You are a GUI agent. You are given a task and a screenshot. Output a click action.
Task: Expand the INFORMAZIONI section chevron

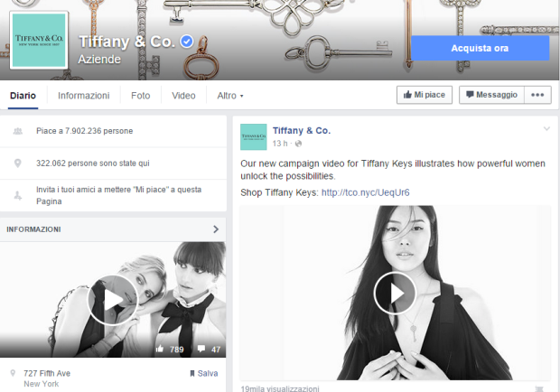pos(216,229)
